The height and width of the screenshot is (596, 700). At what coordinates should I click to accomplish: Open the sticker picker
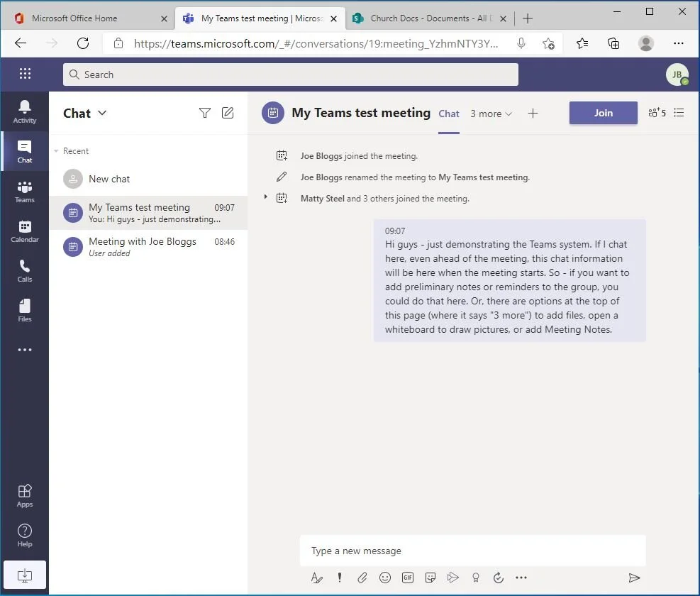pos(430,578)
